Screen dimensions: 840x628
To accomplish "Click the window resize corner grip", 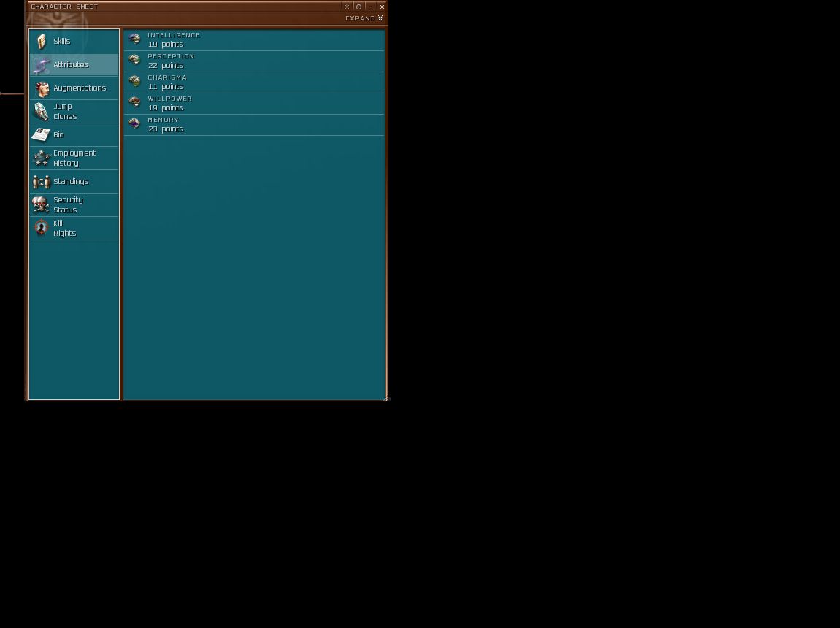I will [385, 398].
